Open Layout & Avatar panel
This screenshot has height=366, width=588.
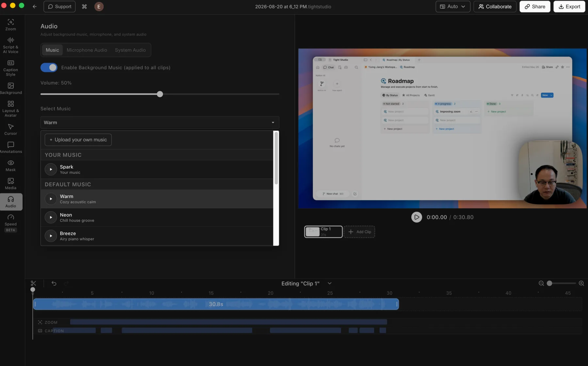pyautogui.click(x=10, y=108)
